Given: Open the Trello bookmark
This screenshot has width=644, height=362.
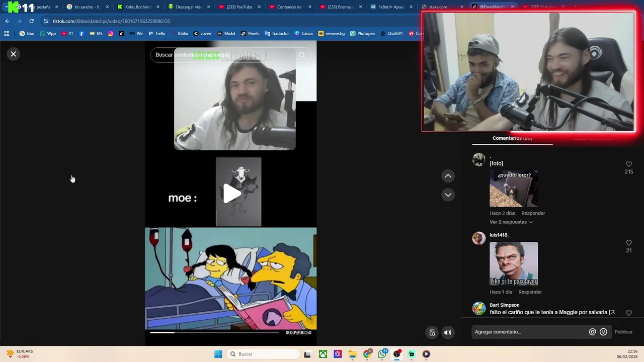Looking at the screenshot, I should point(156,34).
